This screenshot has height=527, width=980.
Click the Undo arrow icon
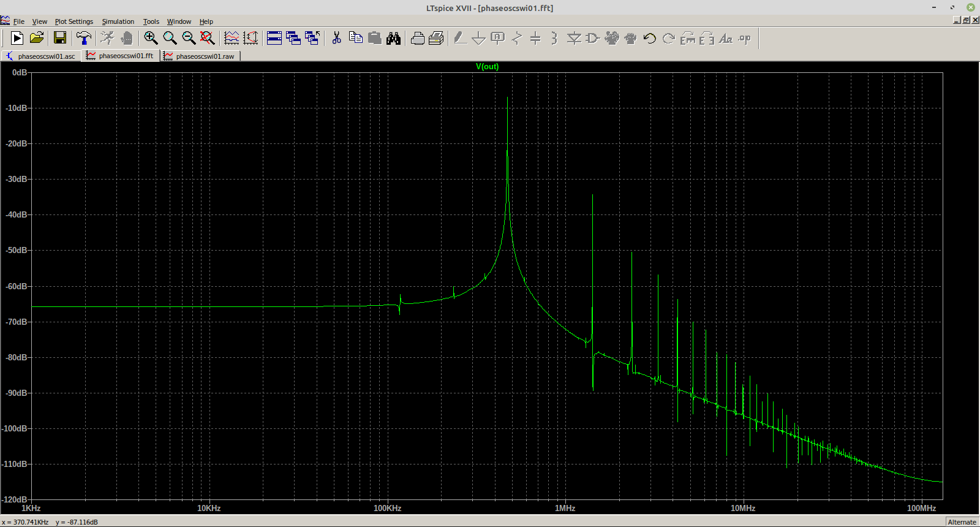pyautogui.click(x=650, y=38)
